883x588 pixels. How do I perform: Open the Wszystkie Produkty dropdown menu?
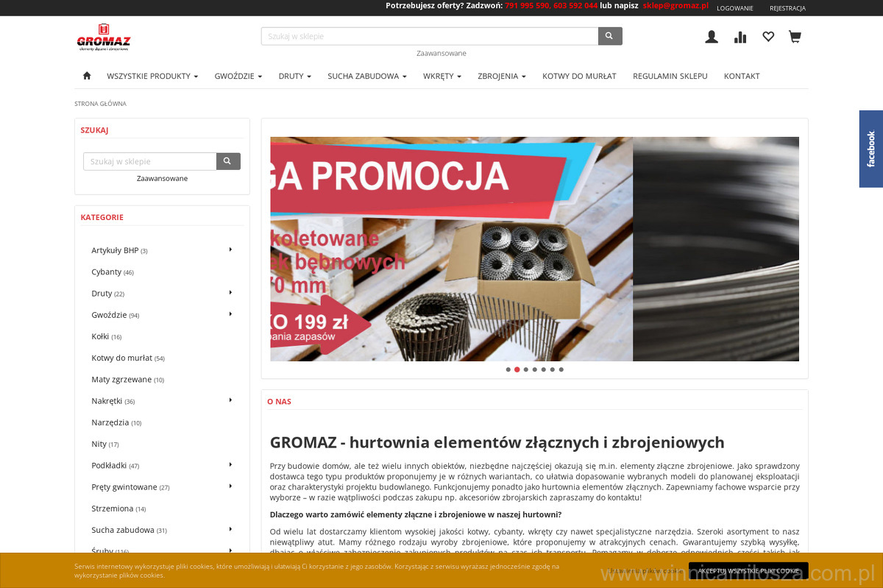[152, 76]
